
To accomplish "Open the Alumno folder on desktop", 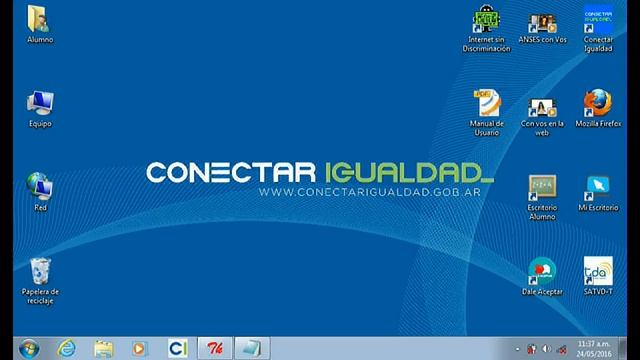I will (x=40, y=24).
